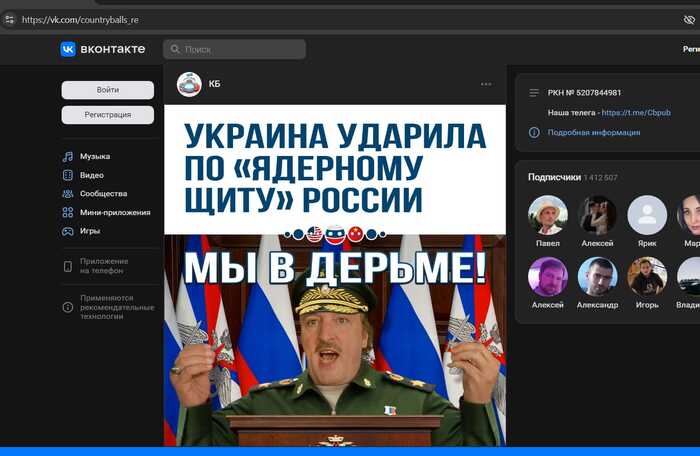The height and width of the screenshot is (456, 700).
Task: Open the Сообщества sidebar icon
Action: click(x=68, y=194)
